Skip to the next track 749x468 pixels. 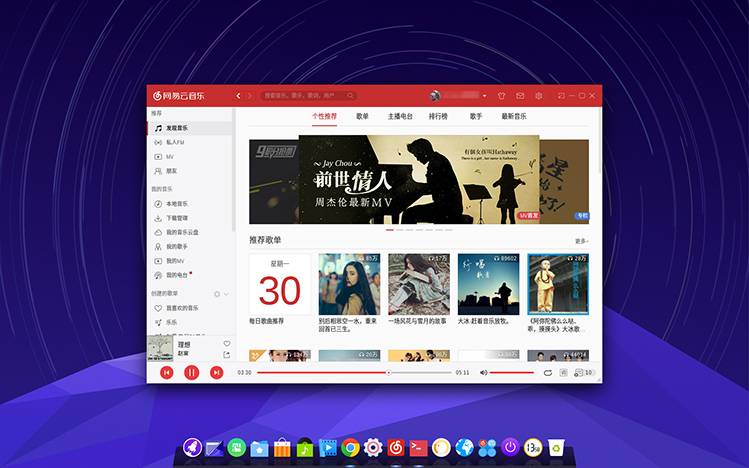(216, 372)
